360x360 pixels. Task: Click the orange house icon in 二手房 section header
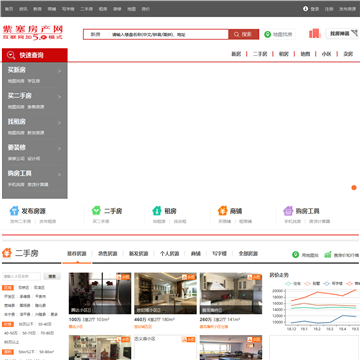point(7,253)
